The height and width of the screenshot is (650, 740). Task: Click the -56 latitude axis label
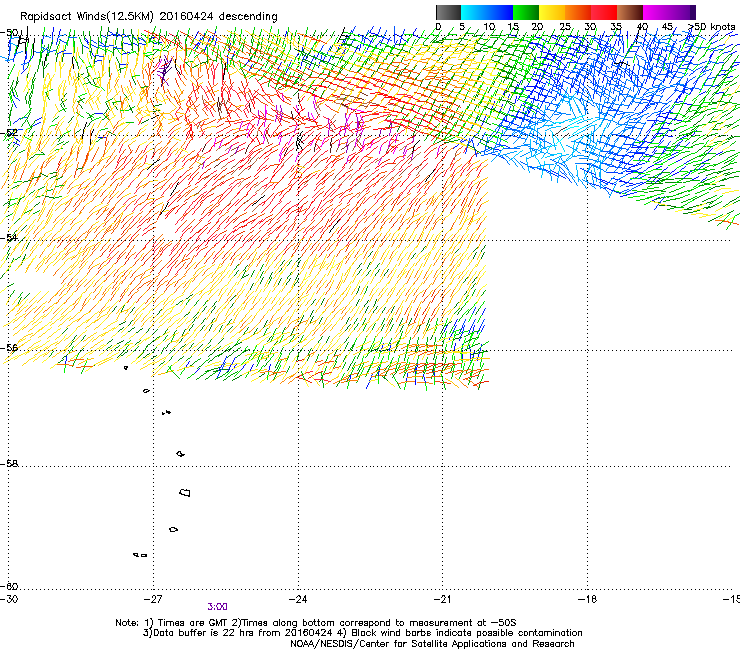9,348
